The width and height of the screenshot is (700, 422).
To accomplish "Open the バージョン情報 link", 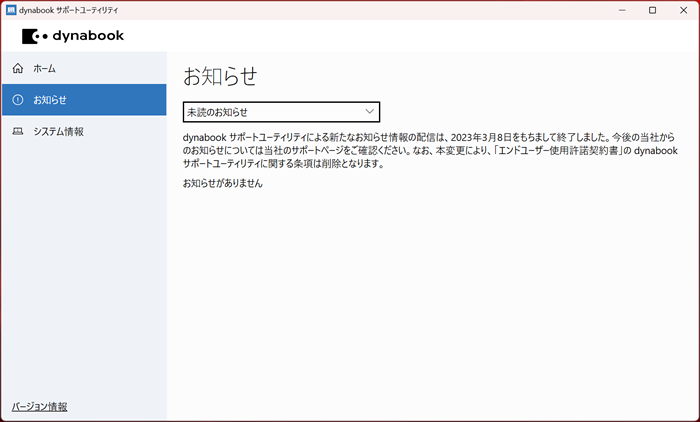I will (39, 406).
